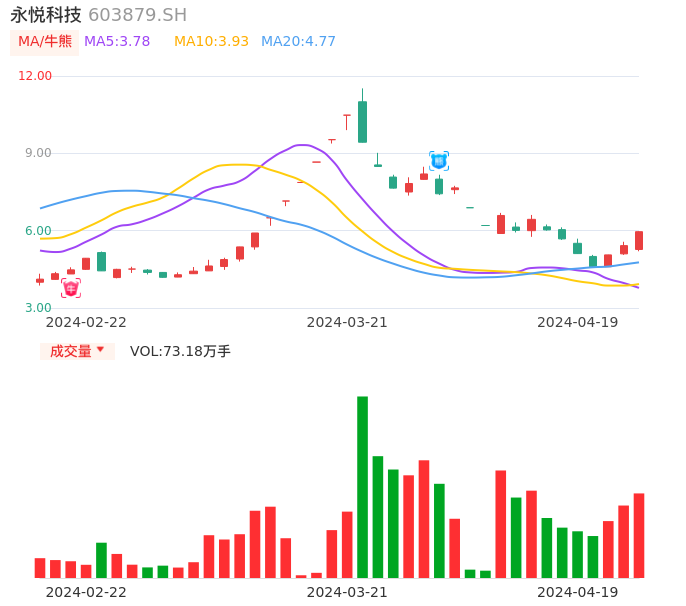Click the MA10:3.93 legend label
Image resolution: width=686 pixels, height=606 pixels.
pyautogui.click(x=211, y=42)
